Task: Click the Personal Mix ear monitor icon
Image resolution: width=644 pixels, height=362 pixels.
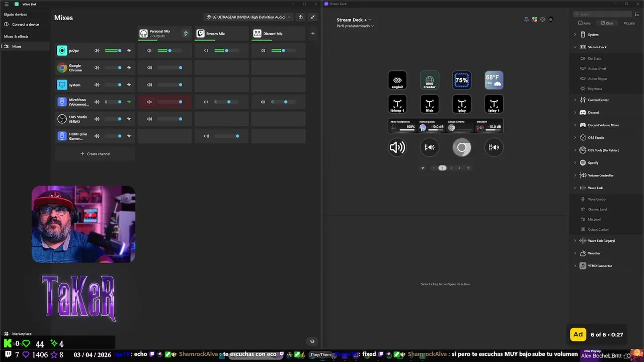Action: point(186,34)
